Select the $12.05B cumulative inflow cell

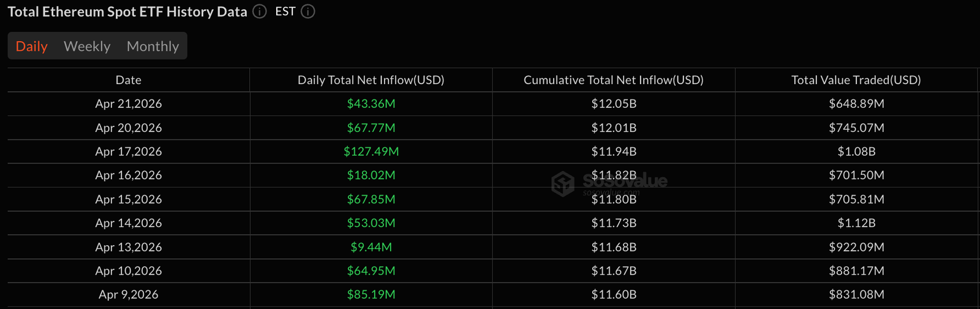(614, 104)
